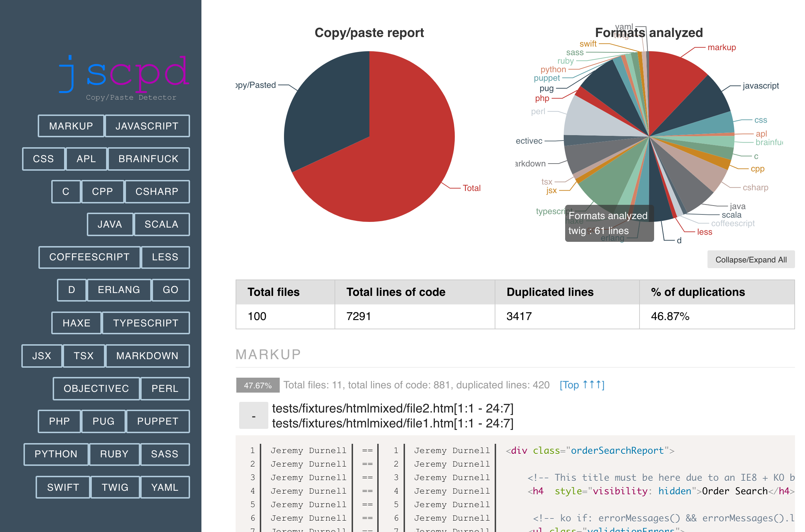This screenshot has height=532, width=805.
Task: Click the javascript legend label
Action: point(761,86)
